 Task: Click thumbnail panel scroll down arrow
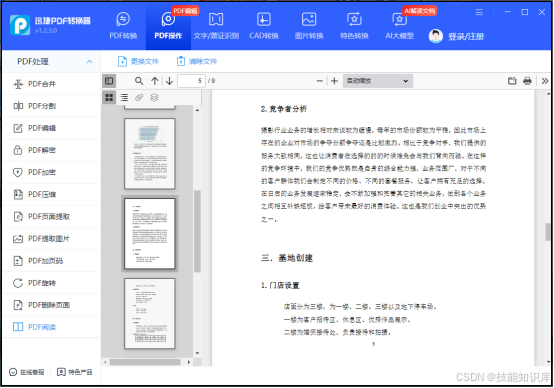tap(198, 353)
